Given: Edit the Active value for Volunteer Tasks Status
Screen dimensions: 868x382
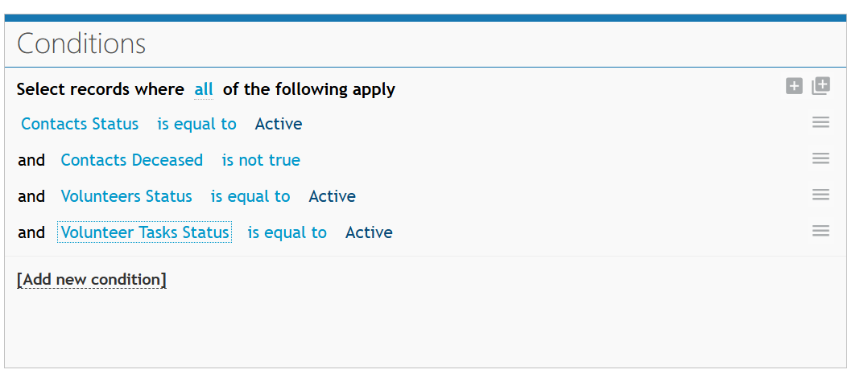Looking at the screenshot, I should click(369, 232).
